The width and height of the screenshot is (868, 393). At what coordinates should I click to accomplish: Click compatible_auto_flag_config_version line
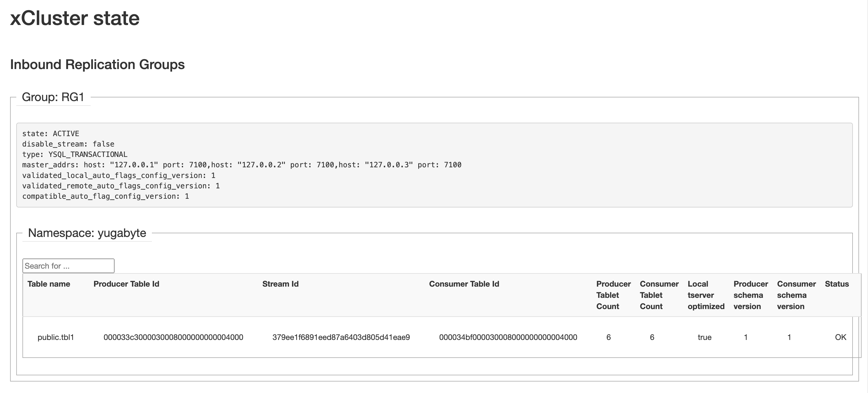point(106,196)
